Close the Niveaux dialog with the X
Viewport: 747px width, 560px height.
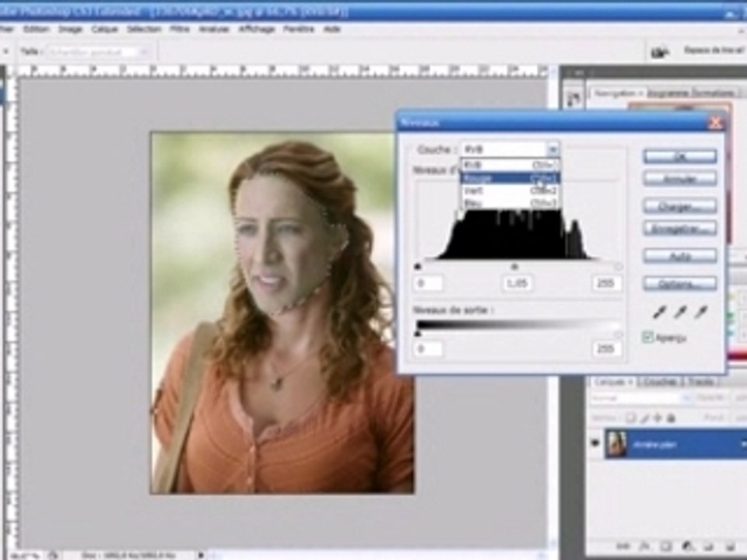[x=716, y=123]
